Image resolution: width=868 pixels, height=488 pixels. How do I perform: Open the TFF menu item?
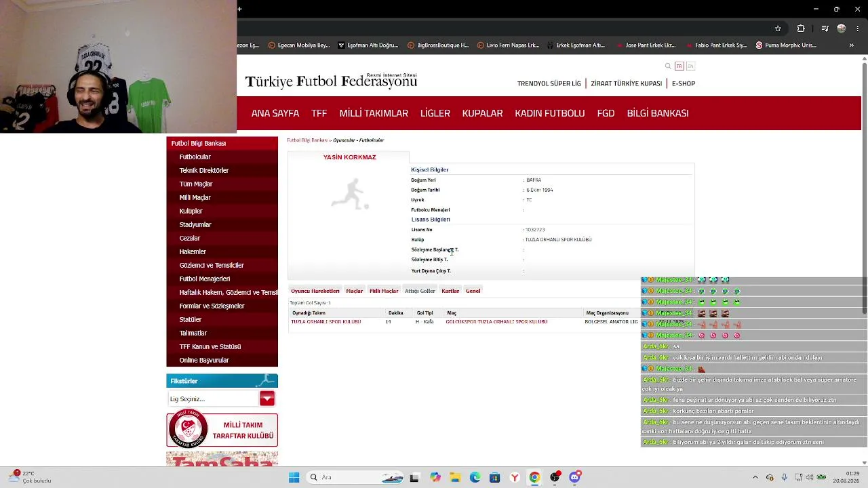point(319,113)
